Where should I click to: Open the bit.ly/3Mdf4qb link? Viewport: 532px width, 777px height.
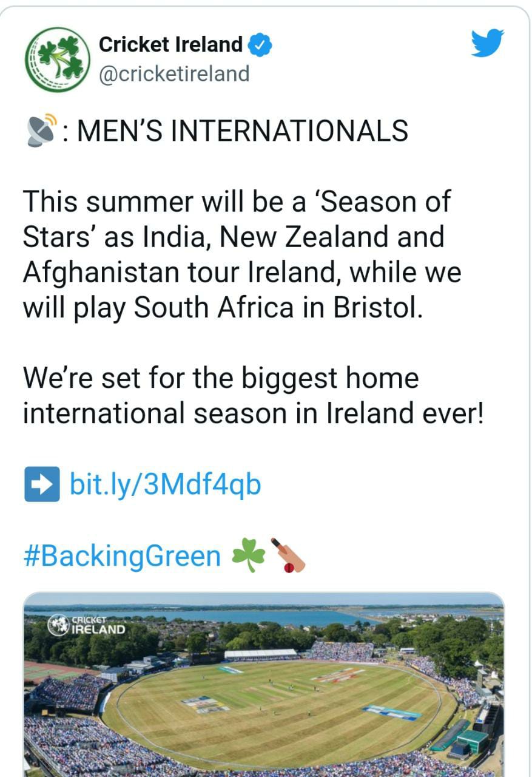pos(166,484)
